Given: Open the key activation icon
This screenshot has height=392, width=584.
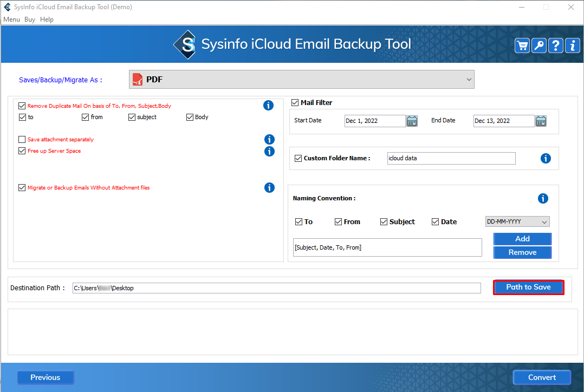Looking at the screenshot, I should point(539,45).
